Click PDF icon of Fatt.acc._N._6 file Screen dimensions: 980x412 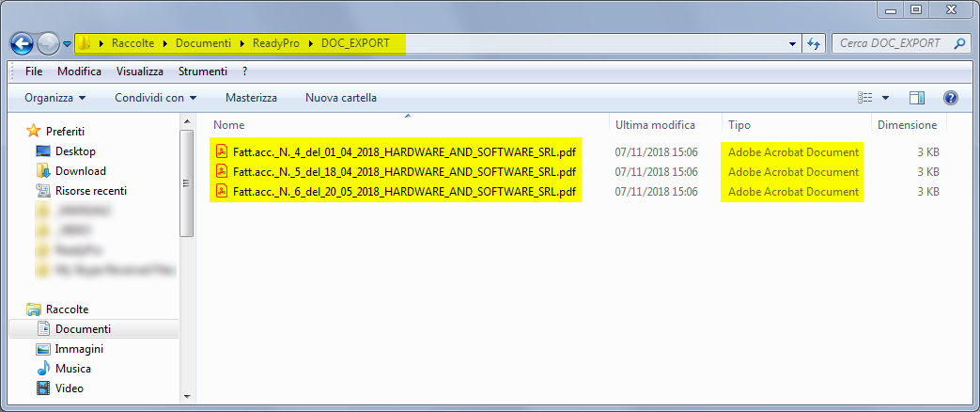(x=221, y=191)
